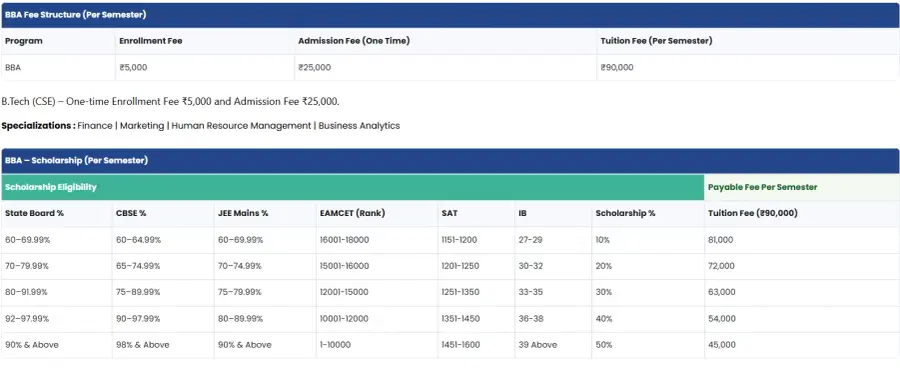Click the 10% scholarship cell
This screenshot has height=368, width=900.
tap(648, 240)
